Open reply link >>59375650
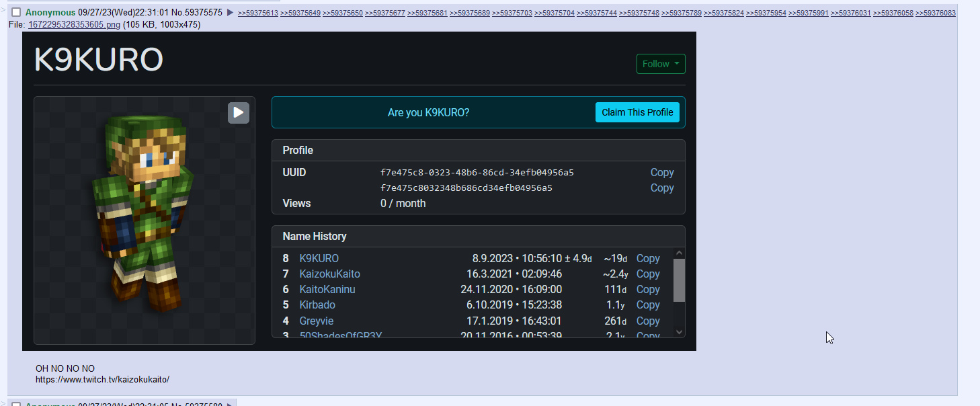This screenshot has height=406, width=980. [343, 13]
